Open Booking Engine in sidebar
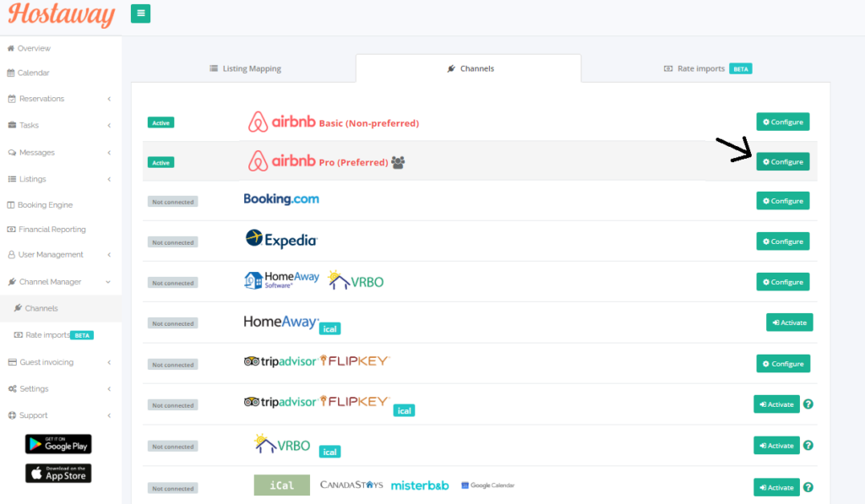Screen dimensions: 865x504 [40, 204]
